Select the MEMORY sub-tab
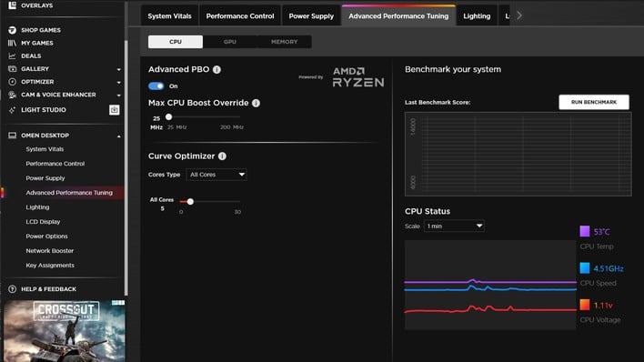Image resolution: width=644 pixels, height=362 pixels. (284, 42)
